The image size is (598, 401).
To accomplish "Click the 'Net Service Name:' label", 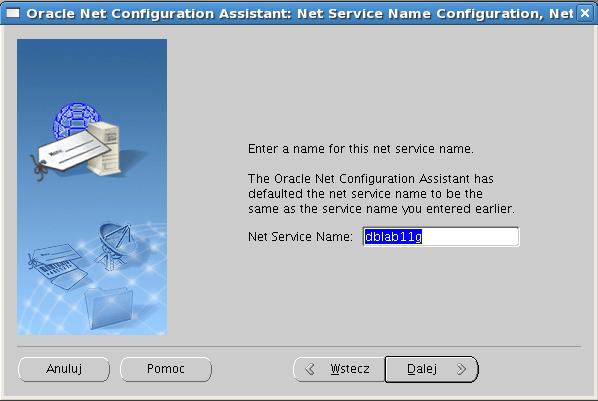I will [300, 237].
